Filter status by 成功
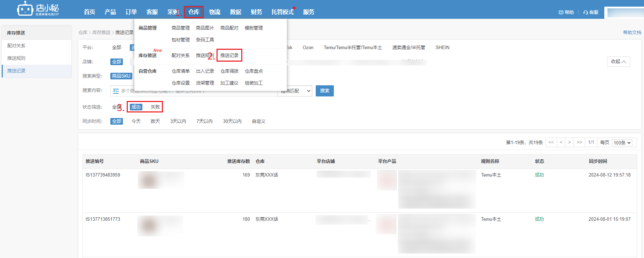The height and width of the screenshot is (258, 644). click(x=136, y=107)
